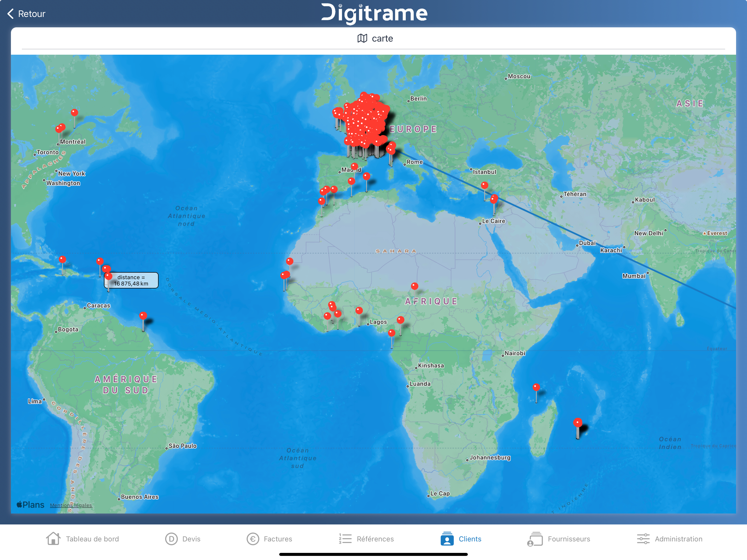Select the northernmost red pin in Canada
Image resolution: width=747 pixels, height=560 pixels.
74,112
